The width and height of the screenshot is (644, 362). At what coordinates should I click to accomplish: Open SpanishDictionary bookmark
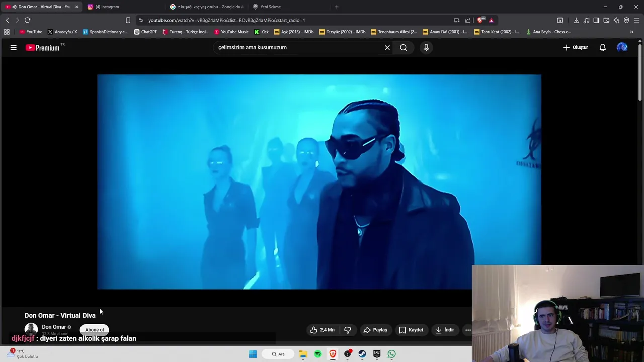105,32
